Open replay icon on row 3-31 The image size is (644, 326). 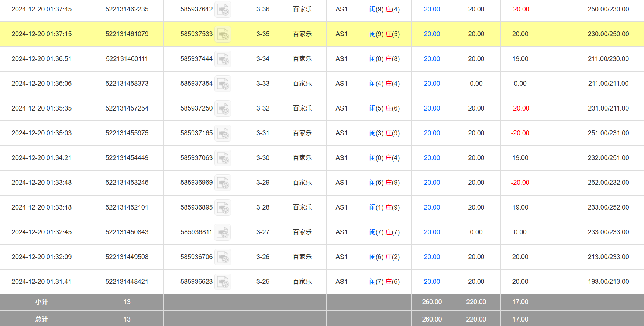223,133
